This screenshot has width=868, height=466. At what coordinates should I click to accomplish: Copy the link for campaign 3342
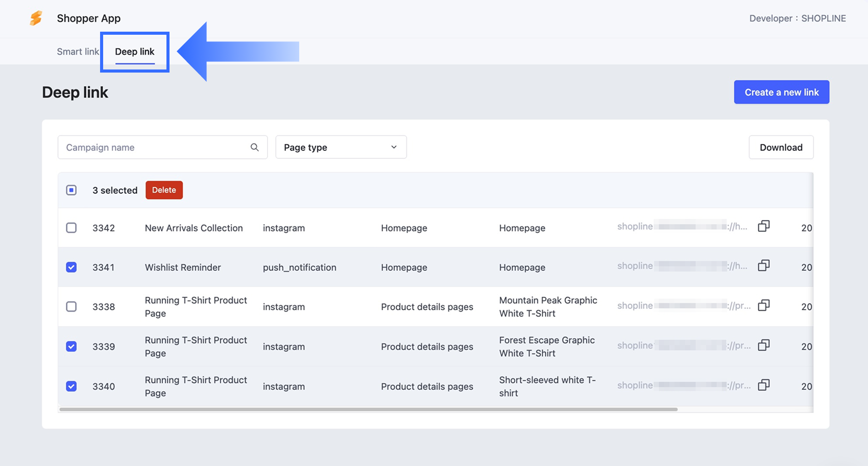[764, 226]
